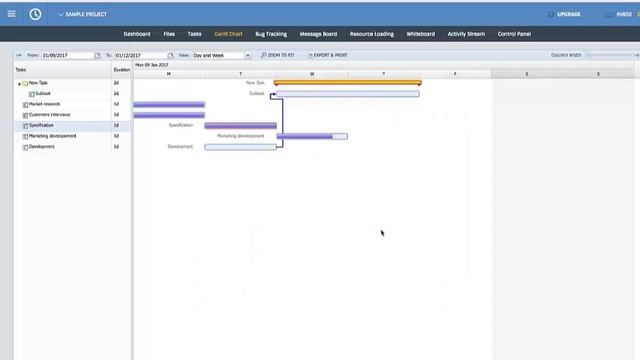Open the hamburger menu
The image size is (640, 360).
tap(11, 14)
